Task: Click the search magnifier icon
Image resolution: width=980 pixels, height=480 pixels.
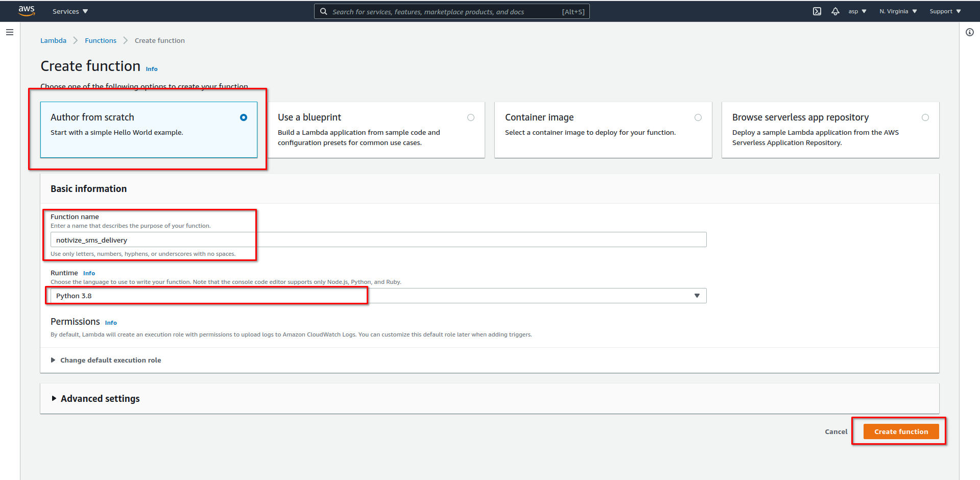Action: click(324, 11)
